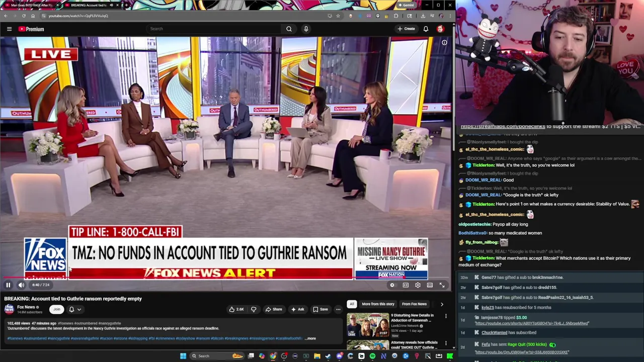The image size is (644, 362).
Task: Open the 9 Disturbing New Details thumbnail
Action: [x=368, y=325]
